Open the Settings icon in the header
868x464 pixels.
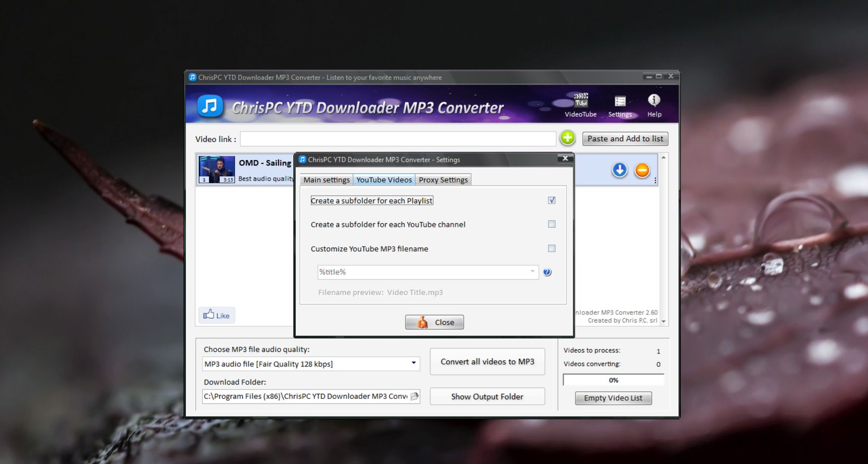click(x=620, y=106)
